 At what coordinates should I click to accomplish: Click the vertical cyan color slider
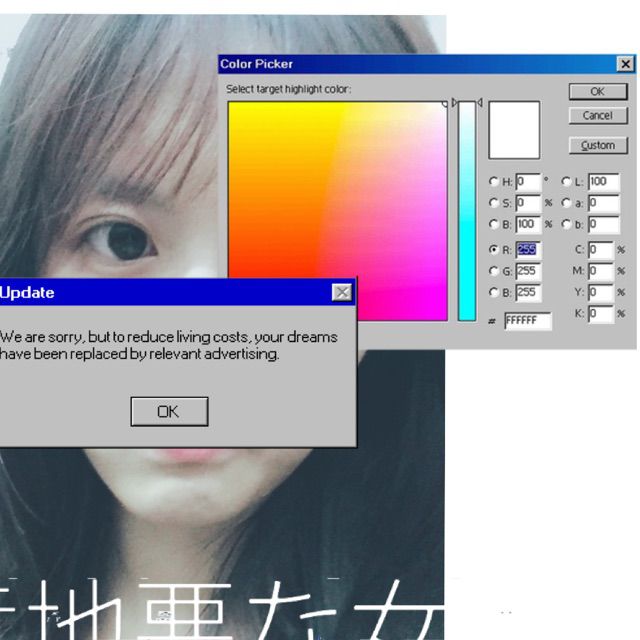click(x=467, y=210)
